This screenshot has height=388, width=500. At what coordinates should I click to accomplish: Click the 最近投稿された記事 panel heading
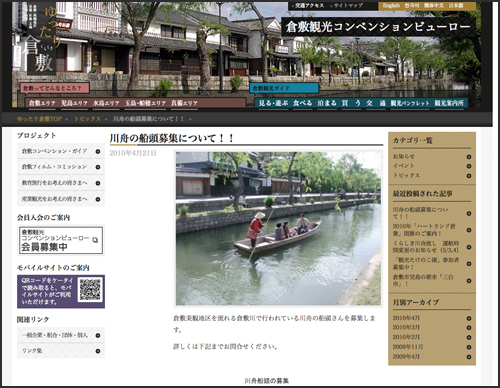[x=422, y=194]
